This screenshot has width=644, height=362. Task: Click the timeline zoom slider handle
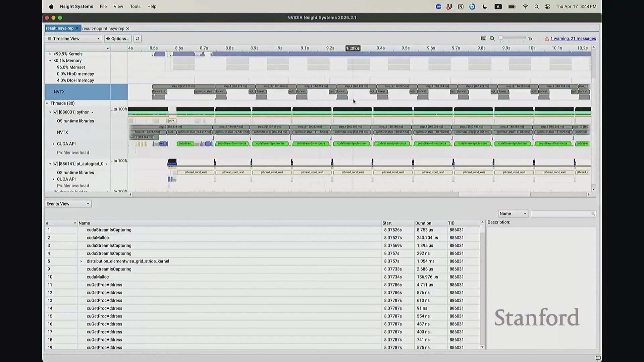pos(501,38)
